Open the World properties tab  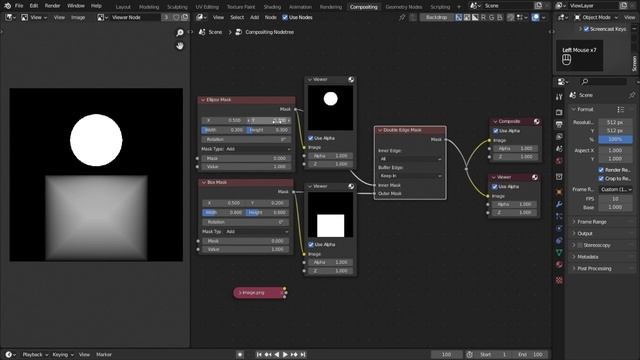559,161
